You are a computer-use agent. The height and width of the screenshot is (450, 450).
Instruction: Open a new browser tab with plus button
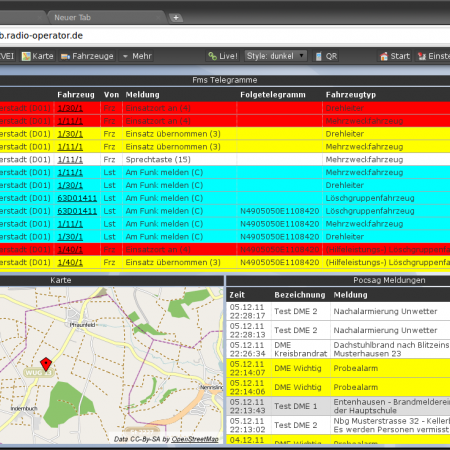(176, 18)
